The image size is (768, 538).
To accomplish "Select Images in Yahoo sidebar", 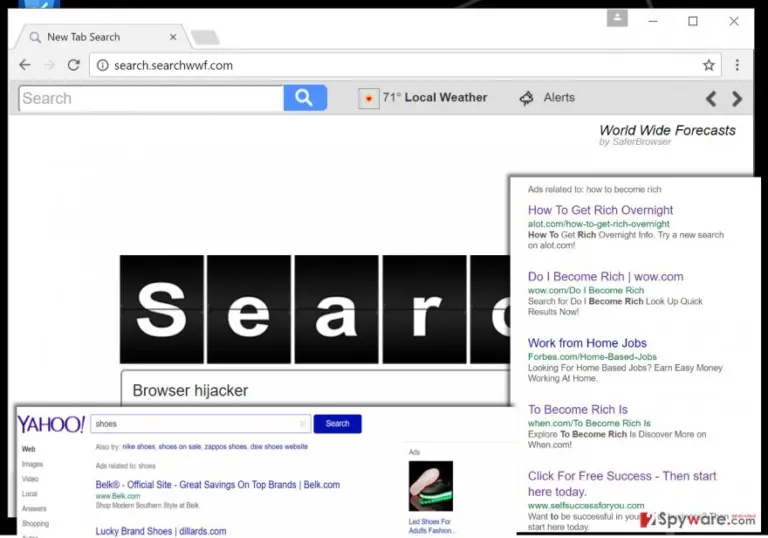I will (32, 464).
